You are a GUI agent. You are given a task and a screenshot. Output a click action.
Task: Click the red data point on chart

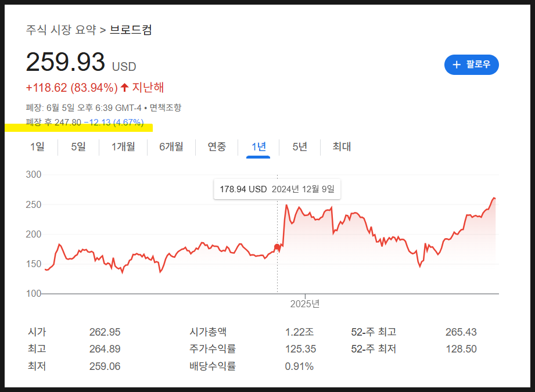[x=278, y=247]
